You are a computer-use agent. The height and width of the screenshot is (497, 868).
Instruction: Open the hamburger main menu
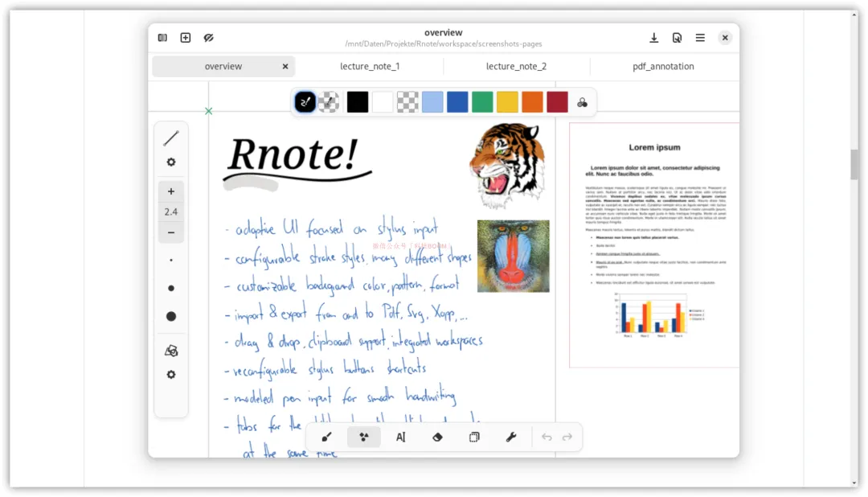tap(700, 38)
